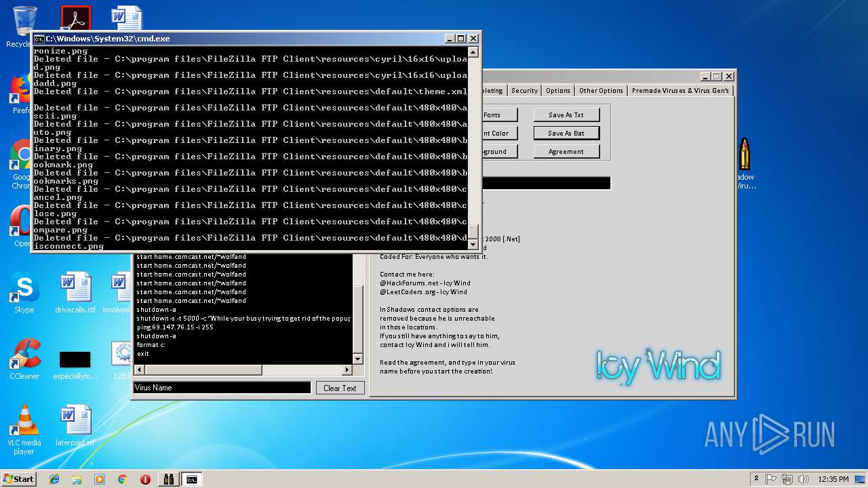This screenshot has height=488, width=868.
Task: Minimize the virus maker window
Action: tap(706, 77)
